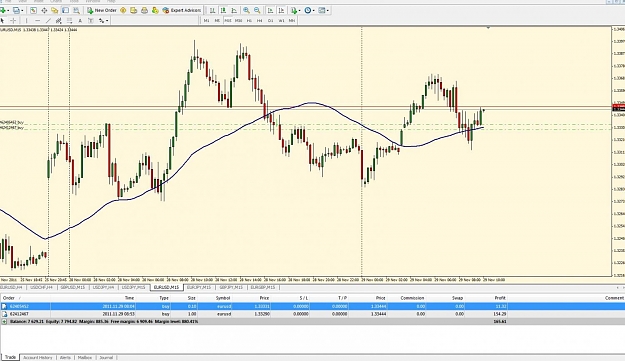
Task: Toggle Chart Shift in toolbar
Action: click(x=281, y=10)
